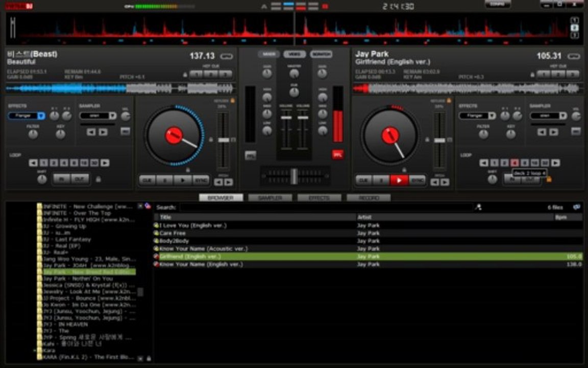This screenshot has width=588, height=368.
Task: Toggle the right deck hot cue lock
Action: [x=532, y=75]
